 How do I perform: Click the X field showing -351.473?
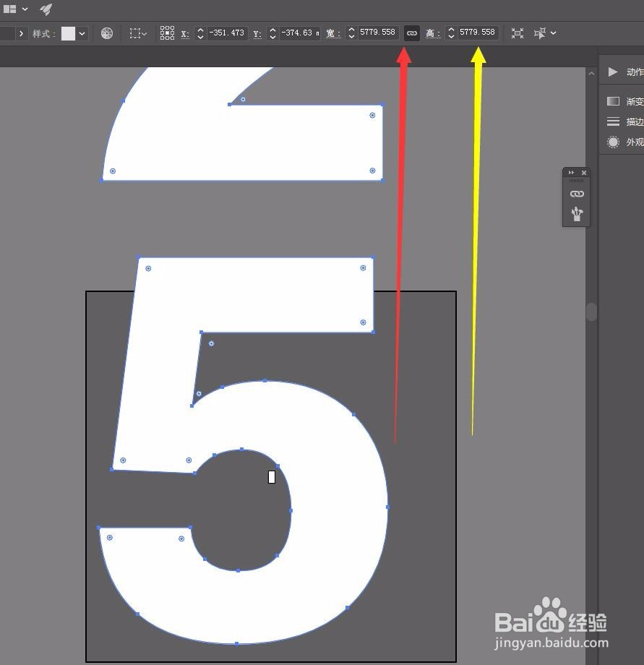click(x=227, y=33)
